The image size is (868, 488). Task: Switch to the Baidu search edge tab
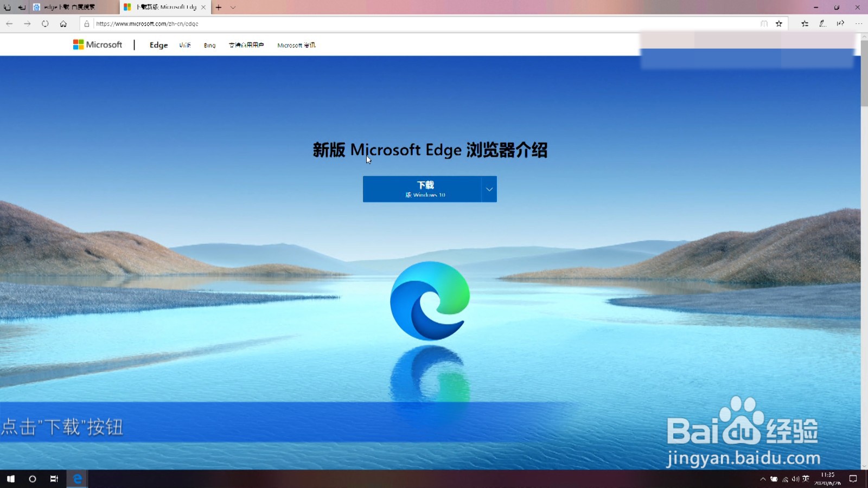pyautogui.click(x=74, y=7)
